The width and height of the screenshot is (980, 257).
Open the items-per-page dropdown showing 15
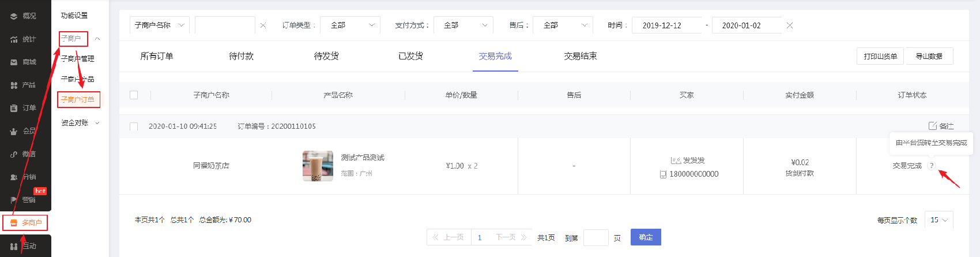939,220
